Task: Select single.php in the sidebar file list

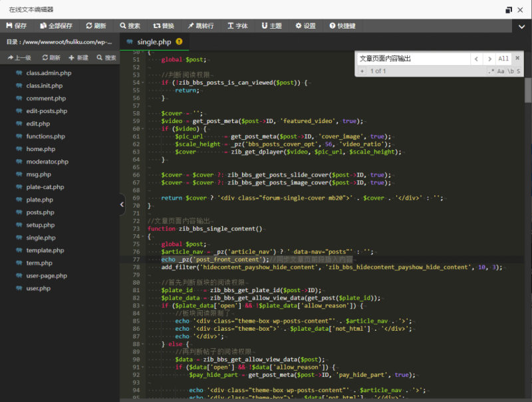Action: pyautogui.click(x=41, y=238)
